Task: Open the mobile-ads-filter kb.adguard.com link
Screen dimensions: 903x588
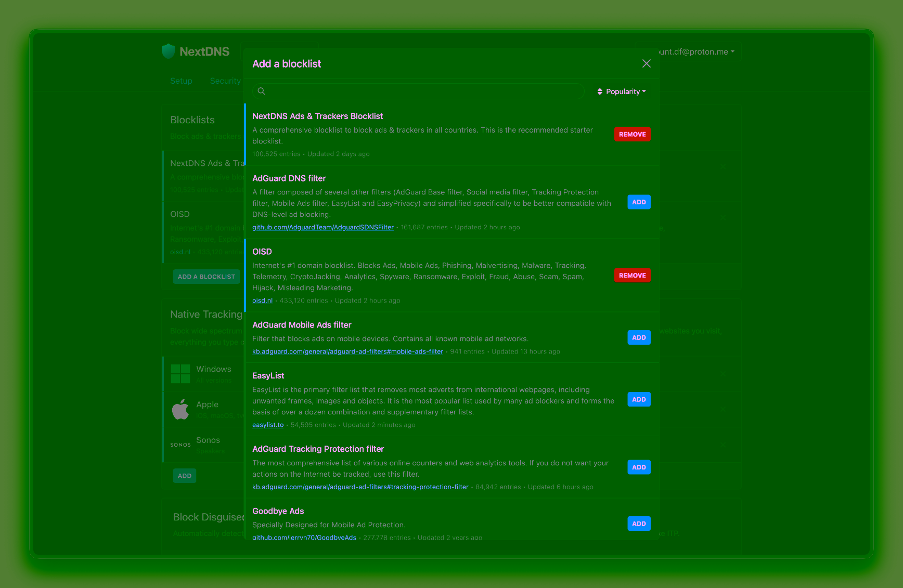Action: click(x=347, y=351)
